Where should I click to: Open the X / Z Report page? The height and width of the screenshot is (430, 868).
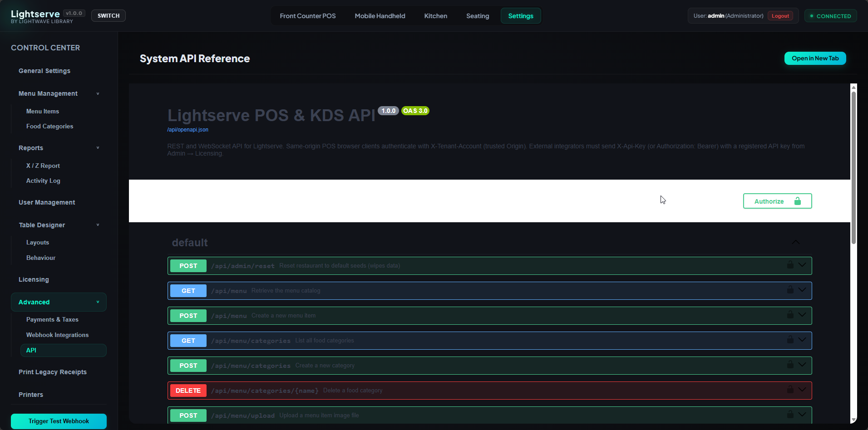coord(43,166)
